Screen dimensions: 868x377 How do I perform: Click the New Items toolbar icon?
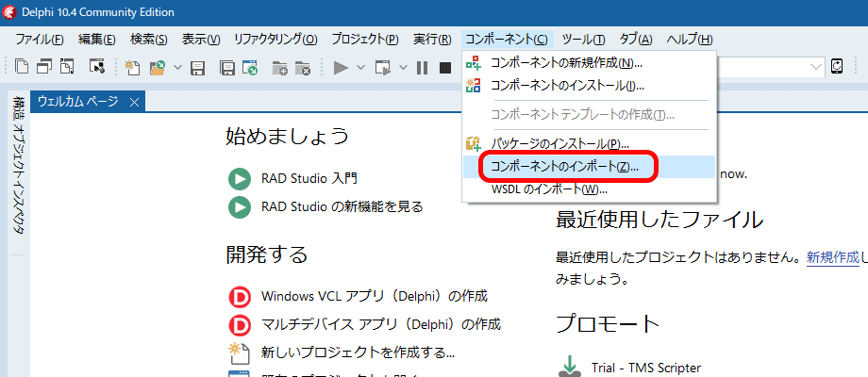132,68
